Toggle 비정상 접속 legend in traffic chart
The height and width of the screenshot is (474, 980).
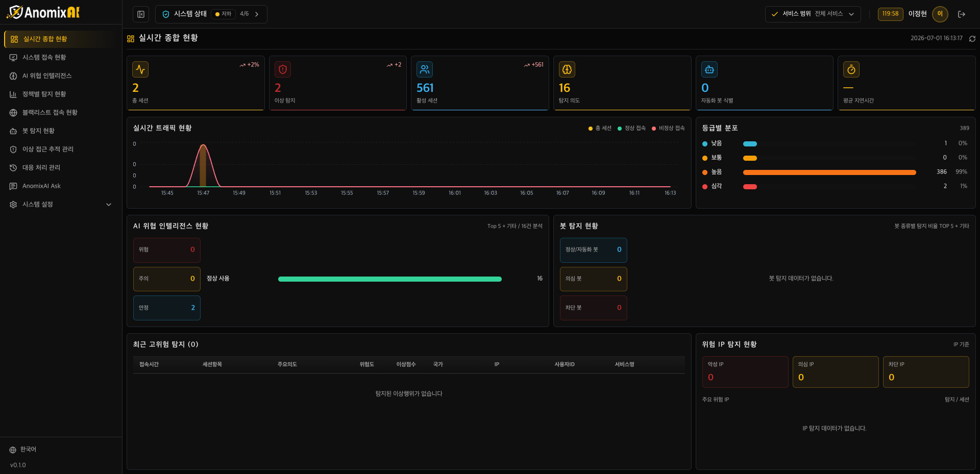point(668,128)
